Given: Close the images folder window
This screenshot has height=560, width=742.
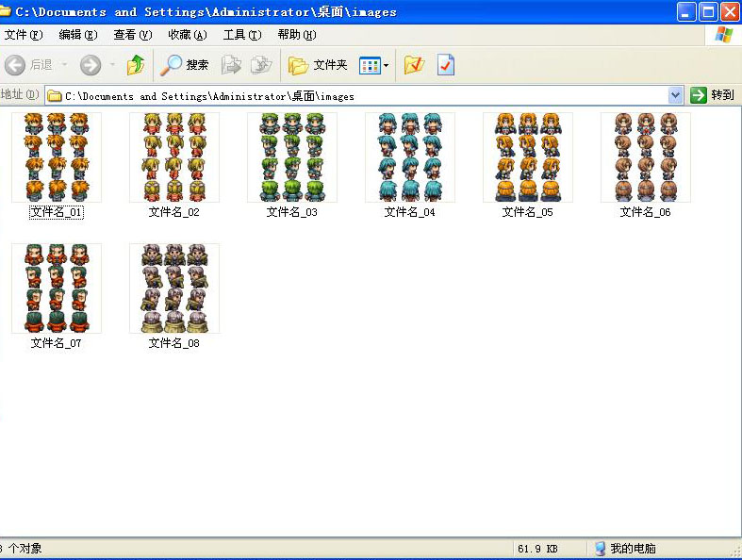Looking at the screenshot, I should coord(730,12).
